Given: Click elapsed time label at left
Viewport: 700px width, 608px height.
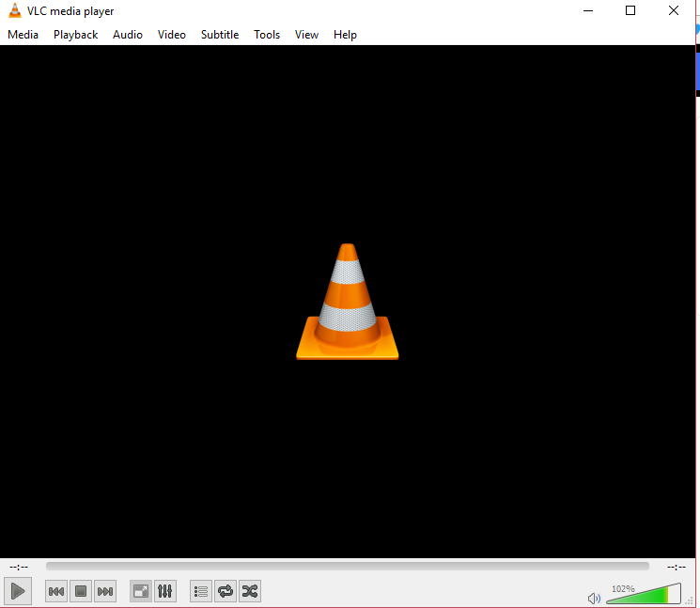Looking at the screenshot, I should click(19, 567).
